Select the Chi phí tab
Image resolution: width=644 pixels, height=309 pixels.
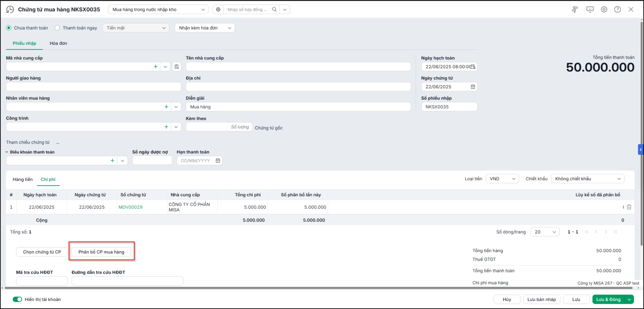pyautogui.click(x=48, y=179)
